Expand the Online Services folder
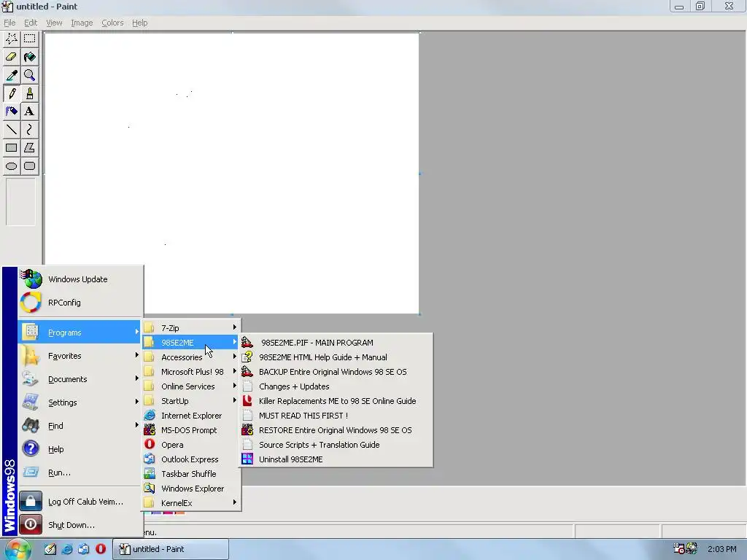The height and width of the screenshot is (560, 747). click(x=191, y=386)
